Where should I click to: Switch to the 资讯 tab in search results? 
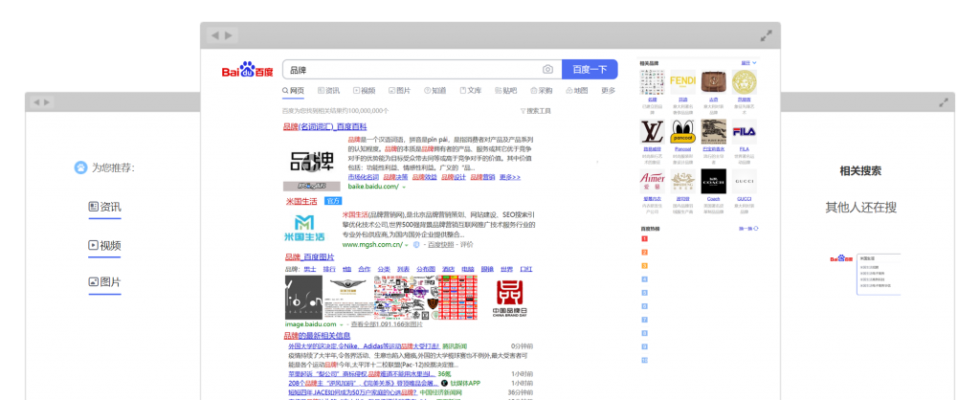pos(329,91)
